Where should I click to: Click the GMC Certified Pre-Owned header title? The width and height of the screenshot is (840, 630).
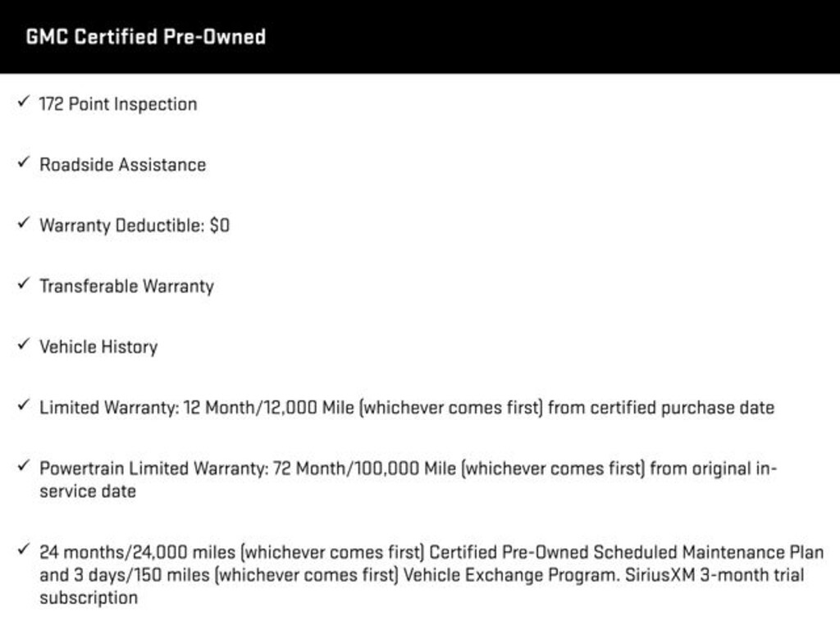145,37
